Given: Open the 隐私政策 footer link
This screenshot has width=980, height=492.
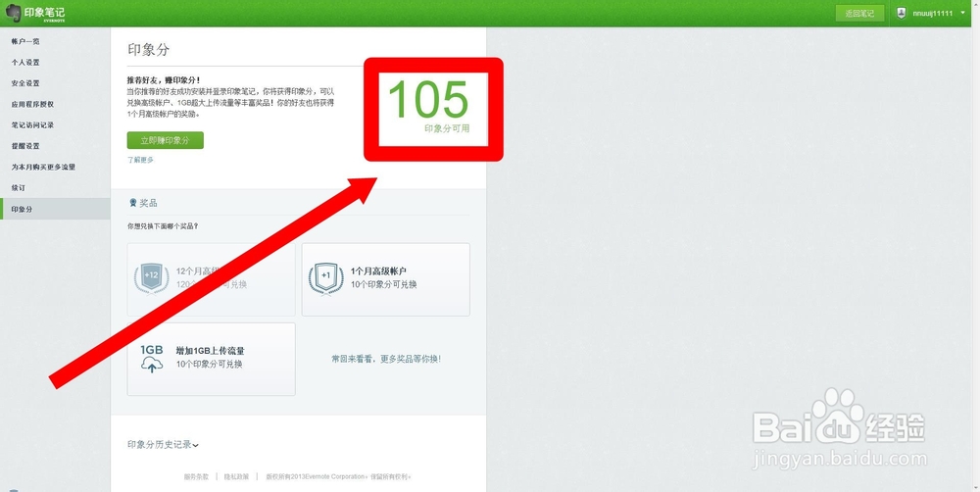Looking at the screenshot, I should pos(236,476).
